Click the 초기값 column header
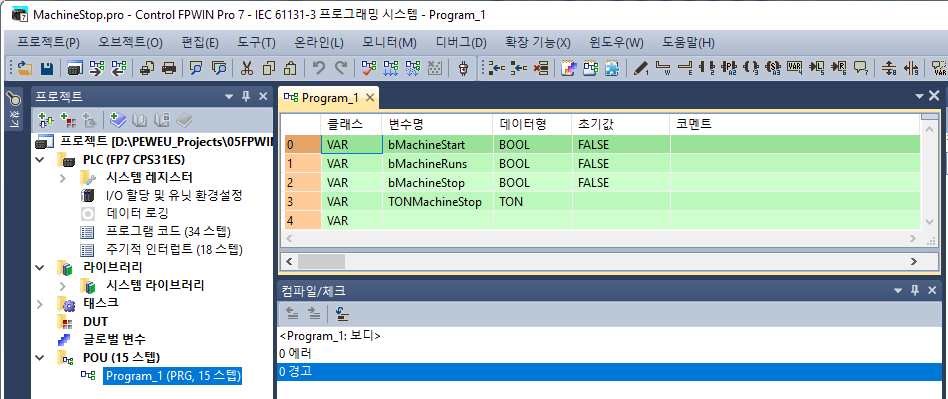Viewport: 948px width, 399px height. pyautogui.click(x=620, y=125)
